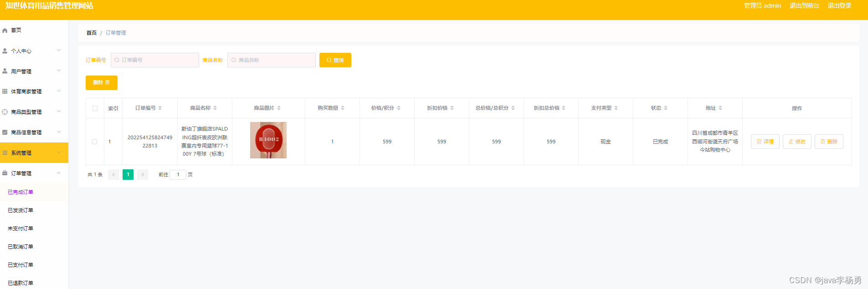This screenshot has height=289, width=868.
Task: Sort the table by the 购买数量 column
Action: (x=343, y=108)
